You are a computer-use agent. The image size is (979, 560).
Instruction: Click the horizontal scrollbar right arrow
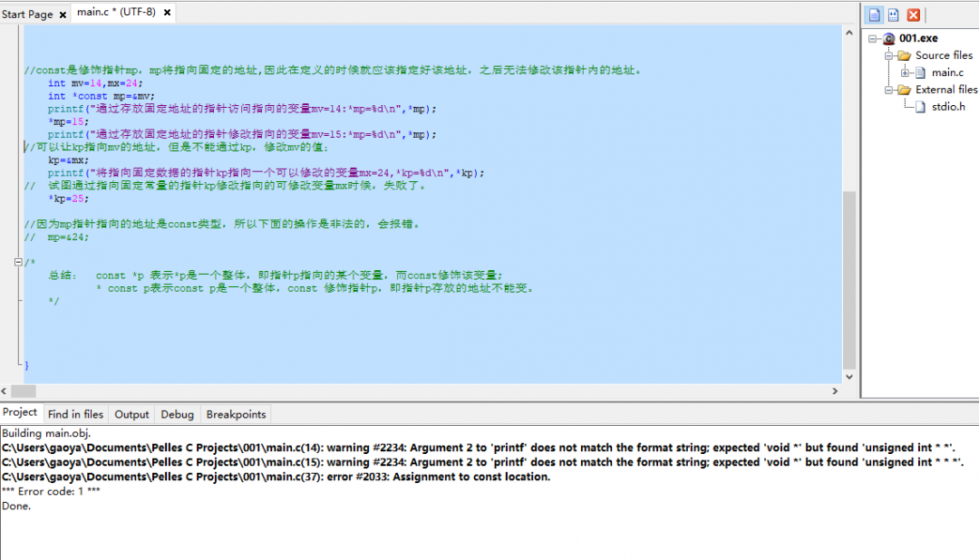835,391
